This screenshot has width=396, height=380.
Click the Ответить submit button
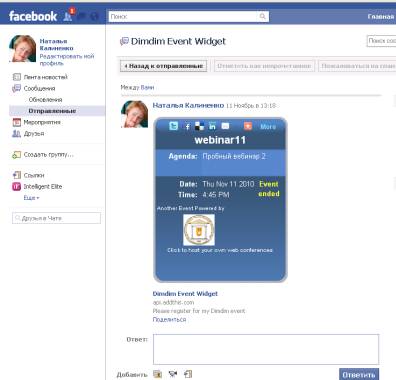pyautogui.click(x=359, y=374)
